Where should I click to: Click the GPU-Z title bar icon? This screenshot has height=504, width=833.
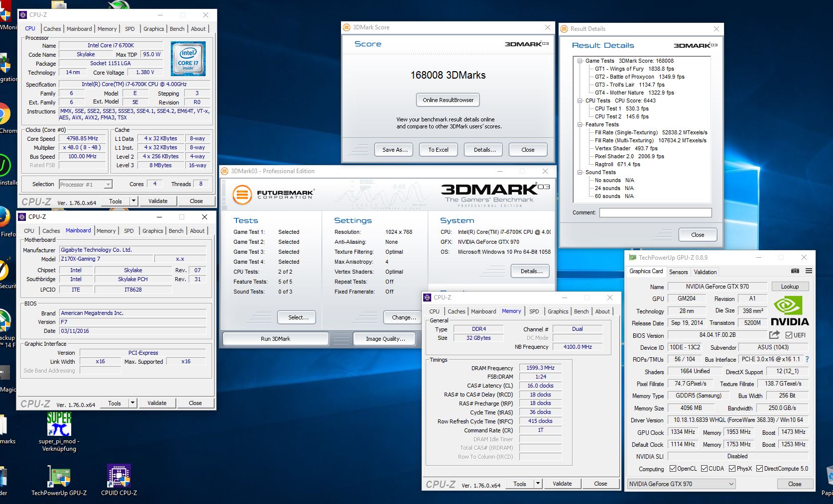pos(632,258)
